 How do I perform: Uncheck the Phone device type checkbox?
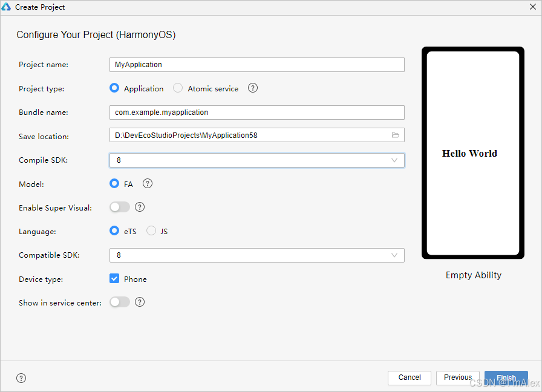(114, 279)
